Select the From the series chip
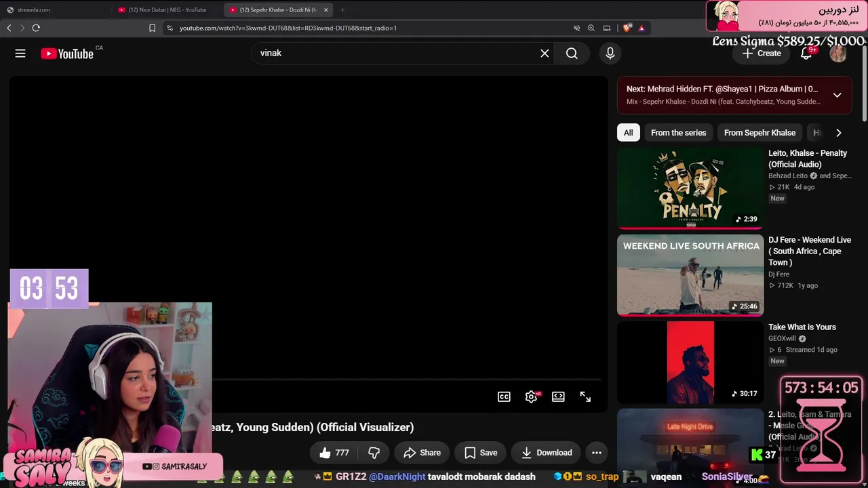 (678, 133)
